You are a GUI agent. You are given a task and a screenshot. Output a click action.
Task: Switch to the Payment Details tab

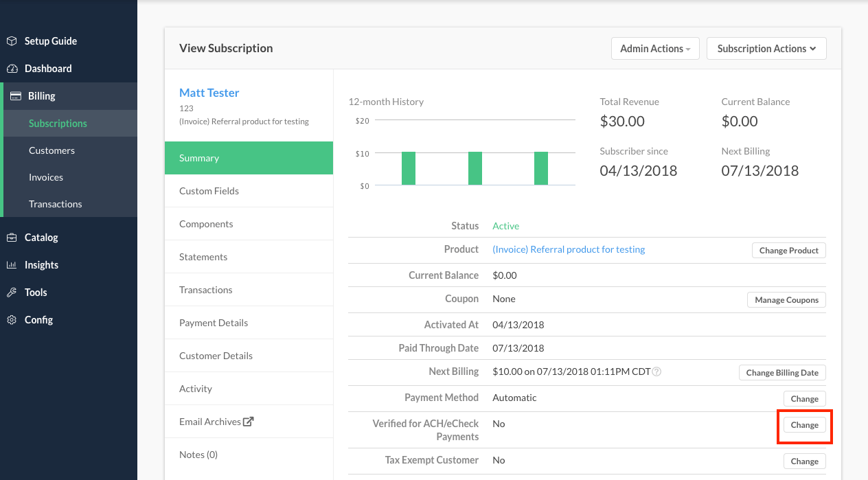coord(249,323)
